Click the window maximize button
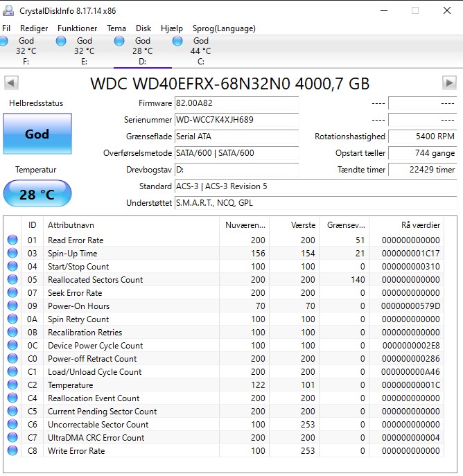 coord(415,10)
